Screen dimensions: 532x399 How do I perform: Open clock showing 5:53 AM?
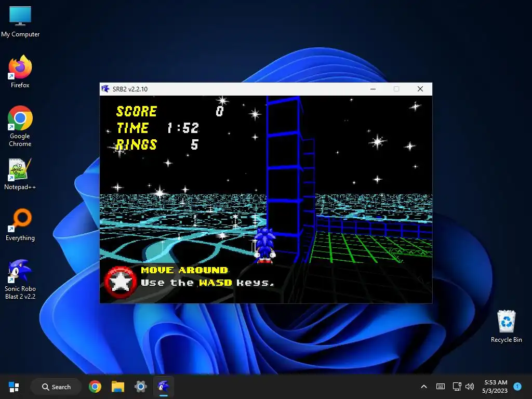pos(495,387)
